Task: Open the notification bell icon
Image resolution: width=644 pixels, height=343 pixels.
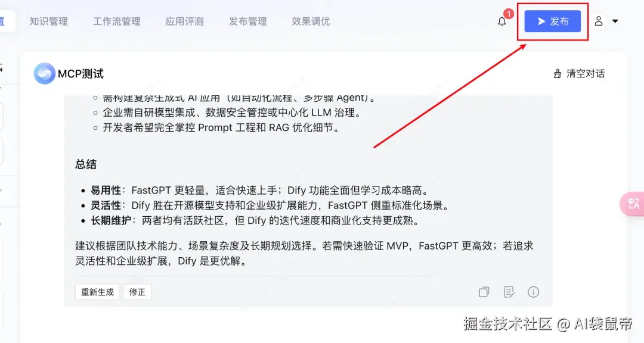Action: (502, 21)
